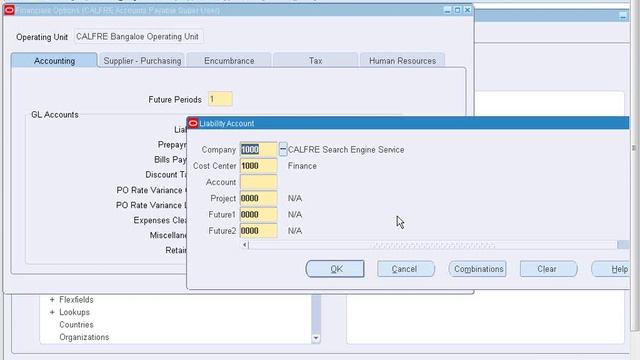Click the Finance cost center description
The image size is (640, 360).
coord(302,166)
